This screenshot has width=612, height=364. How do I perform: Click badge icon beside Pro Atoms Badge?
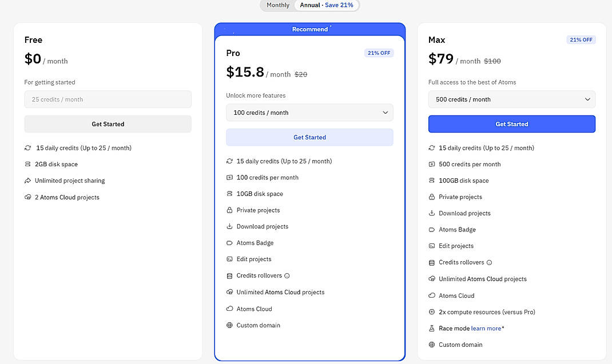229,243
